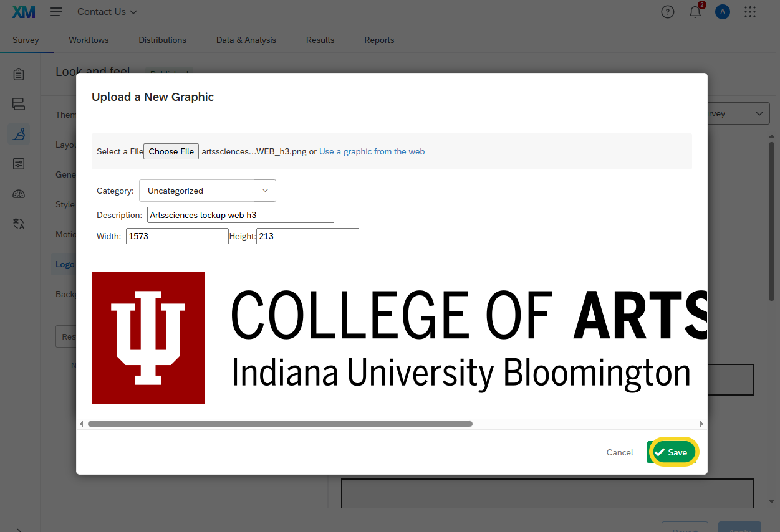
Task: Switch to the Workflows tab
Action: (x=89, y=40)
